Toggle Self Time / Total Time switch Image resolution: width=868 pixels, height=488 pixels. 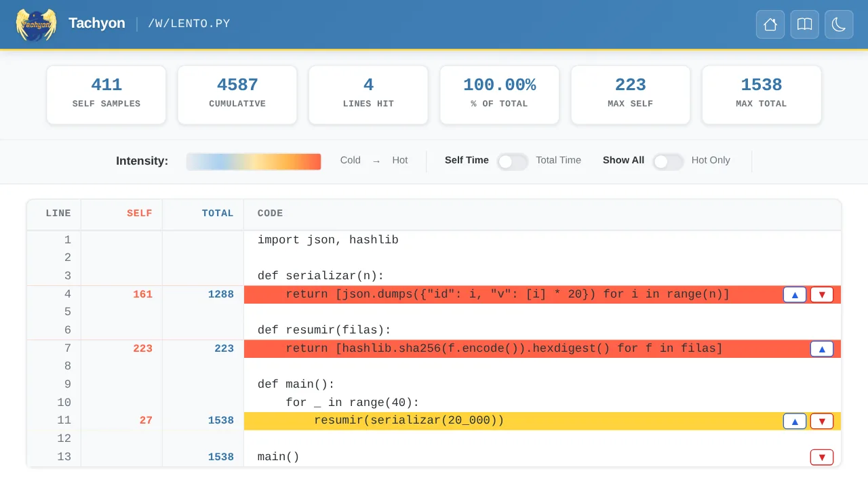coord(513,161)
